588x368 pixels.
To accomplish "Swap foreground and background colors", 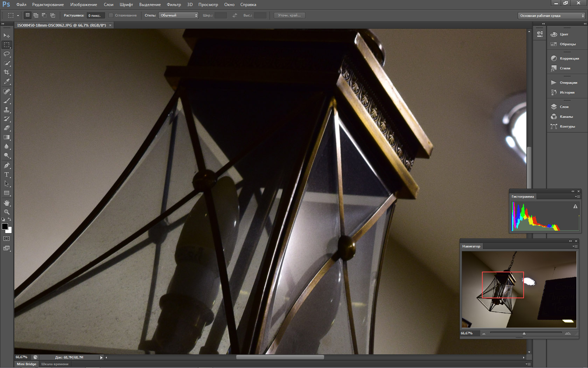I will tap(10, 219).
